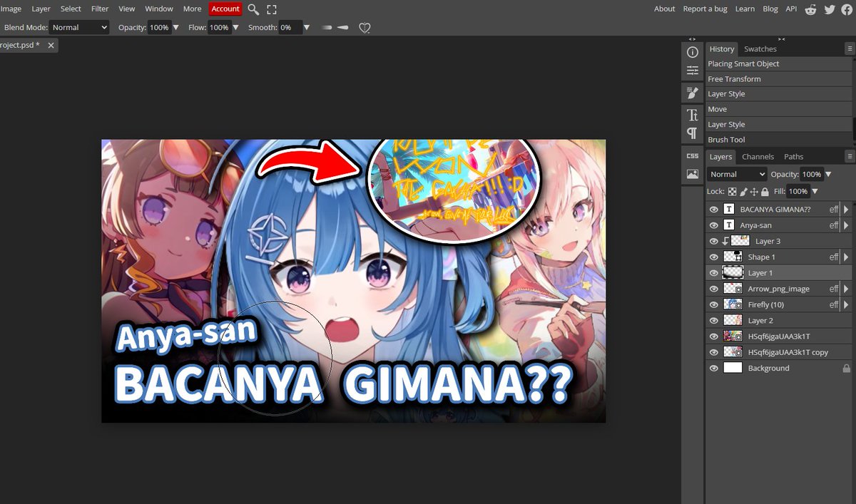Toggle visibility of Layer 2

click(x=713, y=321)
